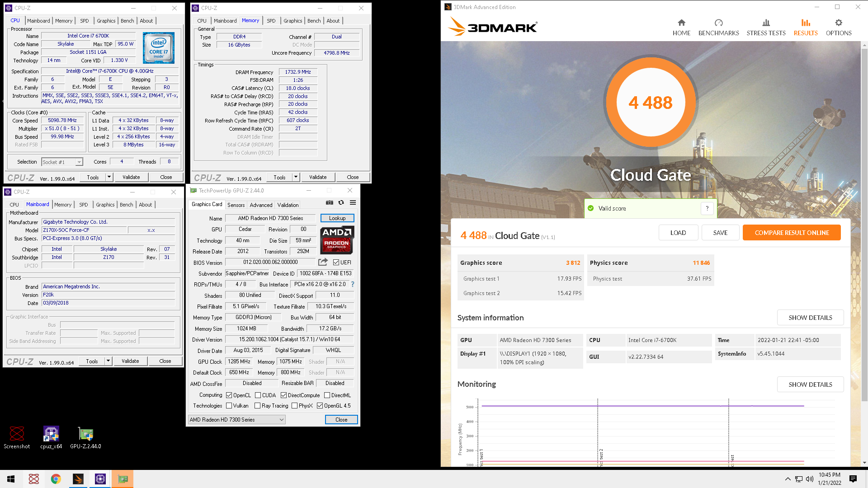868x488 pixels.
Task: Open the Screenshot desktop shortcut
Action: [17, 437]
